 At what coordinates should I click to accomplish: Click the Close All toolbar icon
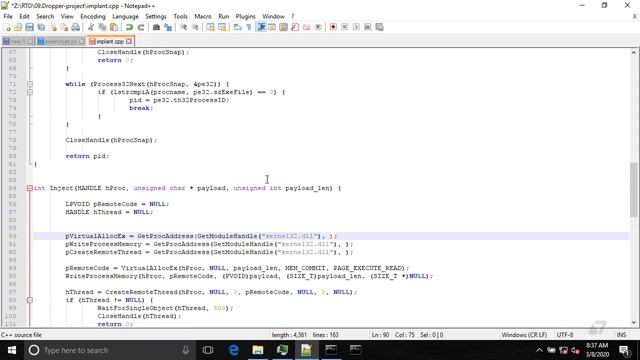64,27
